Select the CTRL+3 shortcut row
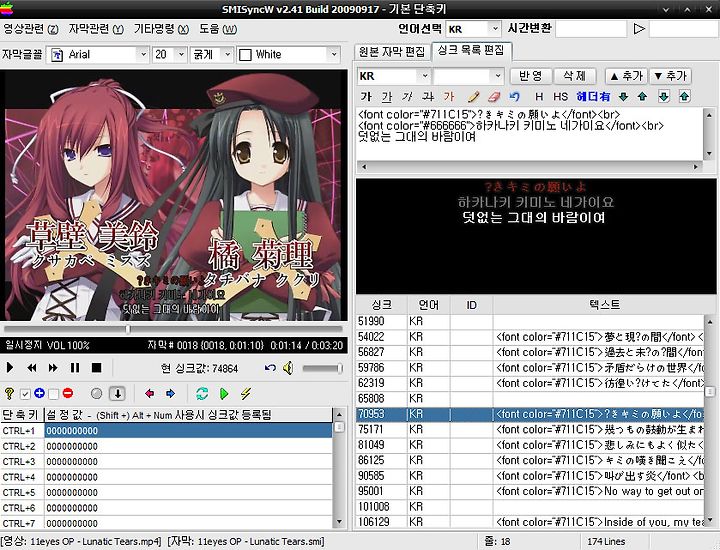The image size is (720, 550). click(x=167, y=461)
